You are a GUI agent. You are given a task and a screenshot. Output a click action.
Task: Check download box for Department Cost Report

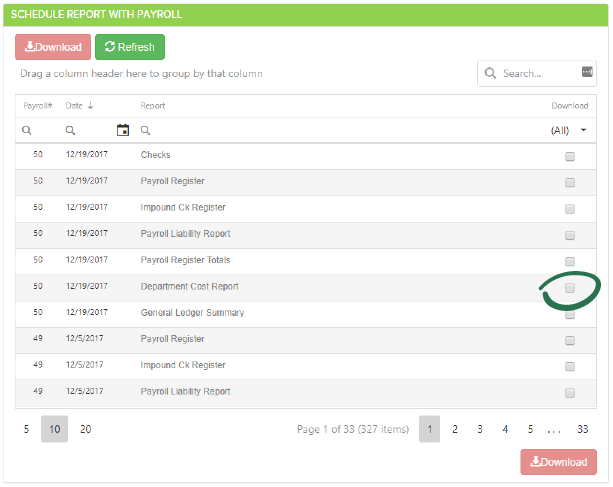[570, 288]
